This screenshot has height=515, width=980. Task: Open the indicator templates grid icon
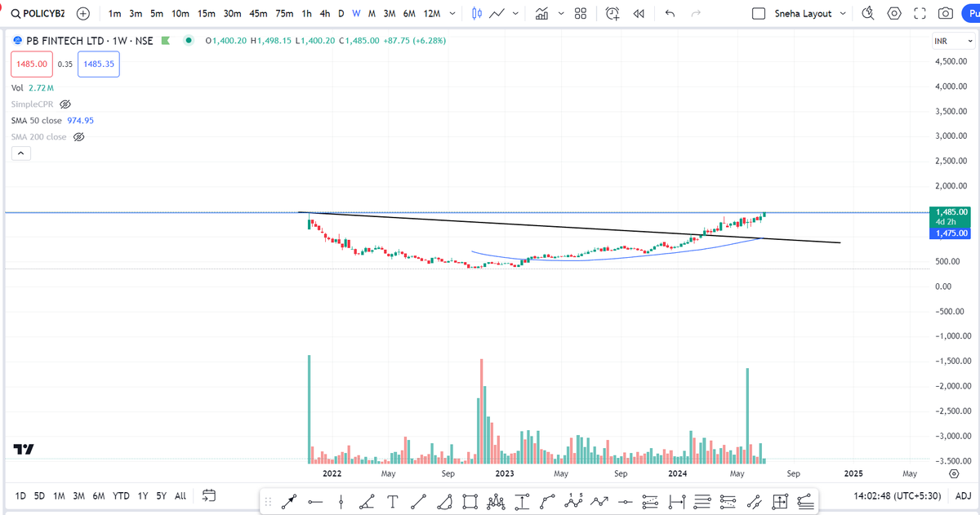[x=581, y=14]
